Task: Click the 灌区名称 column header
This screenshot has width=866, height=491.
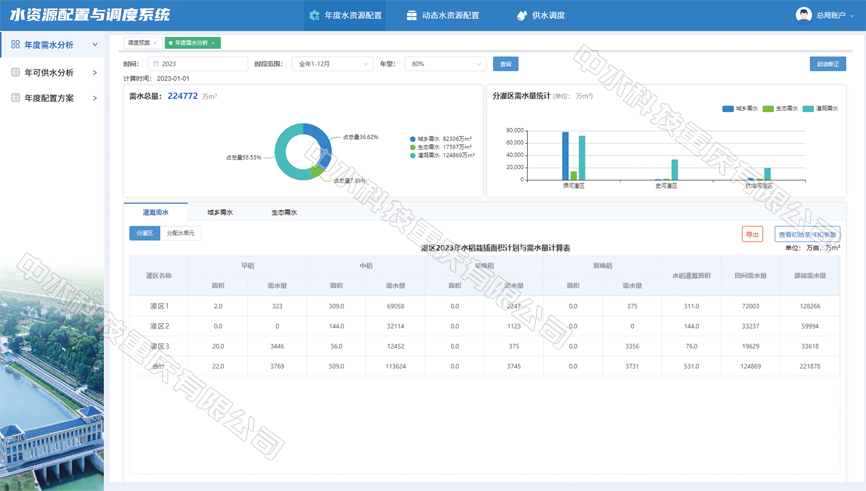Action: click(x=159, y=276)
